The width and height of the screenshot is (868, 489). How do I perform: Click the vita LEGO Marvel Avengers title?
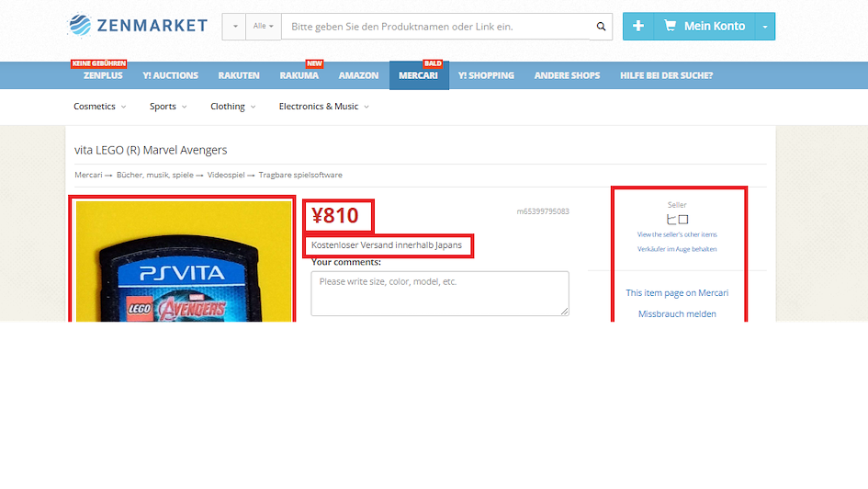coord(151,150)
